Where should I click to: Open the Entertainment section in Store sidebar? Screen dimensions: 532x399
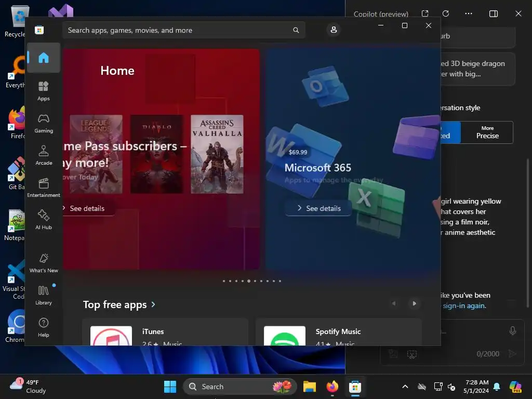click(44, 188)
